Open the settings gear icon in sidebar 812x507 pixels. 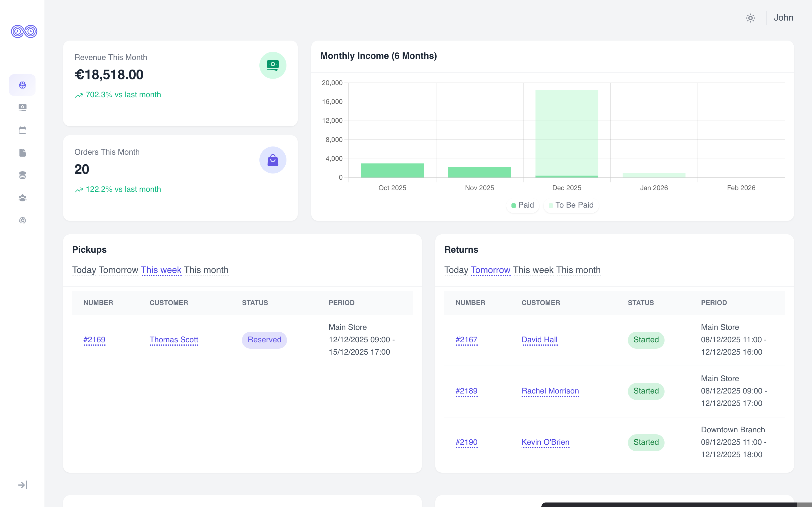click(x=23, y=220)
